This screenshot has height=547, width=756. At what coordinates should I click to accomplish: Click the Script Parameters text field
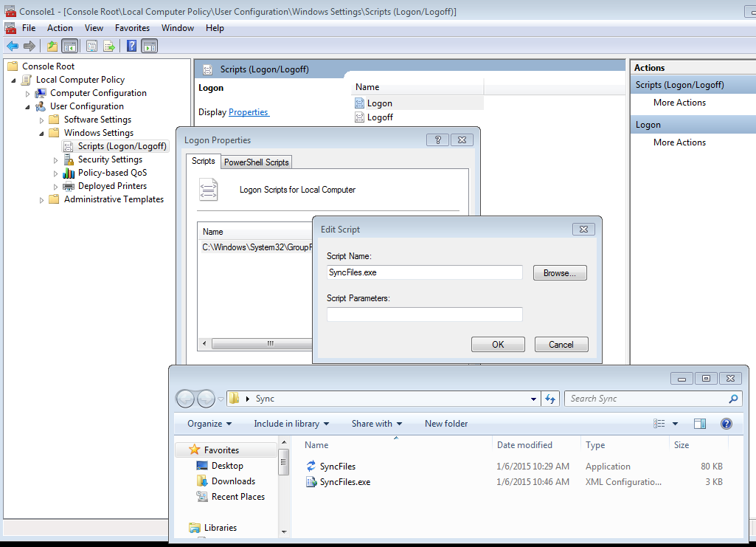click(424, 314)
